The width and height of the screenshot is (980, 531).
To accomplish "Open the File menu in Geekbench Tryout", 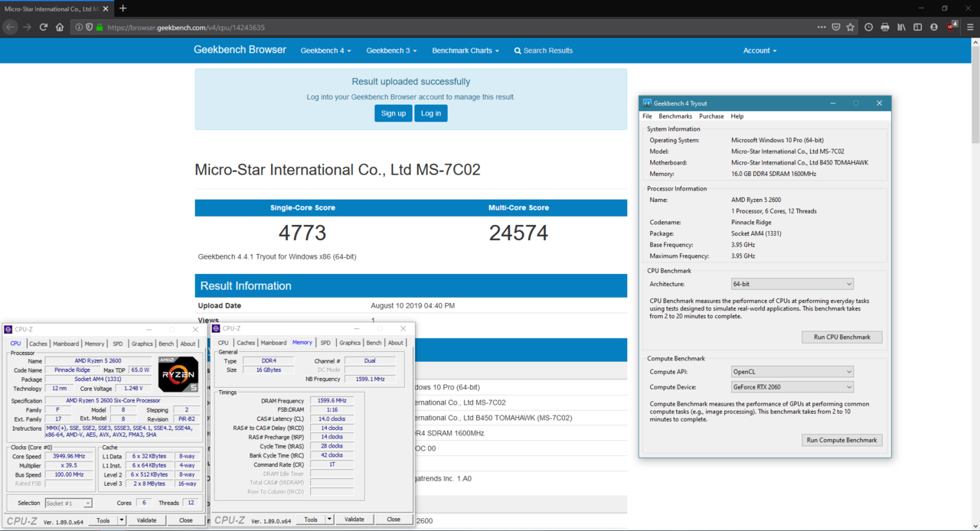I will [x=647, y=116].
